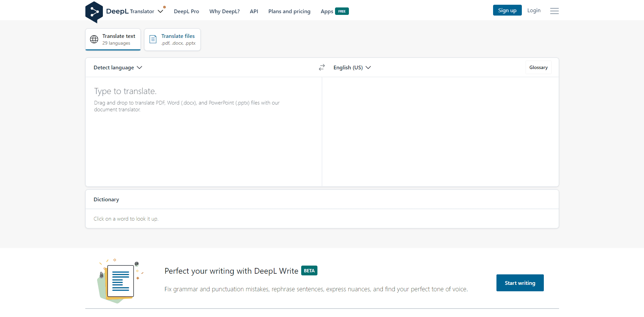
Task: Expand the Detect language dropdown
Action: point(117,68)
